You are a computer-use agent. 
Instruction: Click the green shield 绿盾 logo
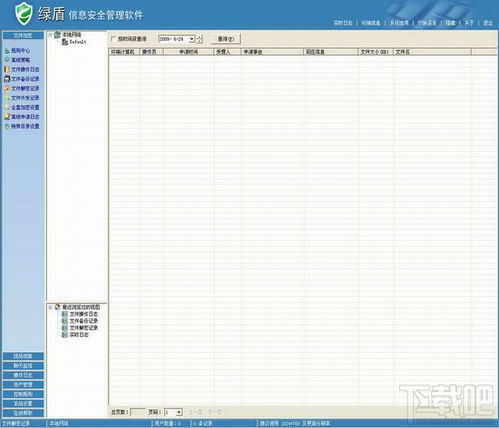24,14
